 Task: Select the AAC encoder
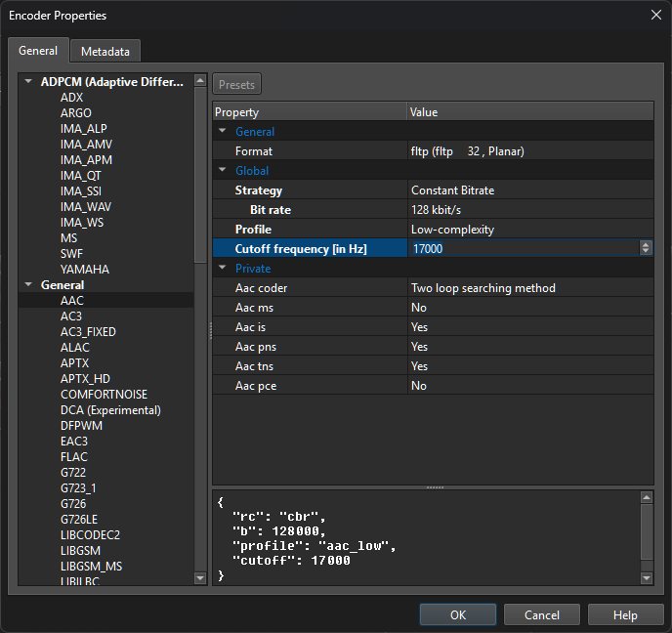pos(72,301)
